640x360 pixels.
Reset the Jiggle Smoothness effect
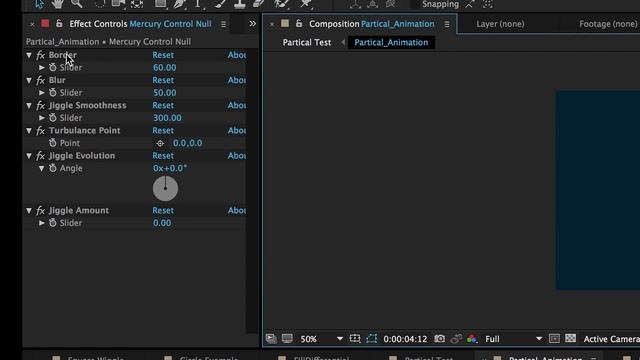tap(163, 105)
